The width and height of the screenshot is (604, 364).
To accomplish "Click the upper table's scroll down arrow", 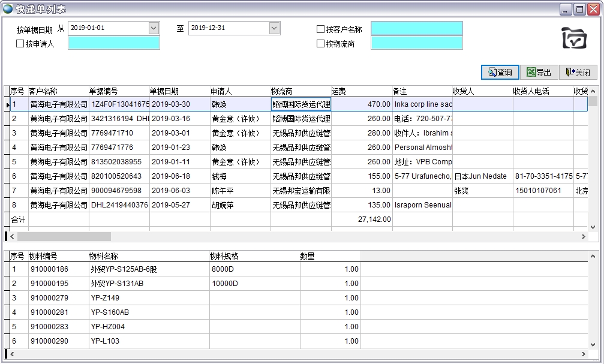I will pos(593,227).
